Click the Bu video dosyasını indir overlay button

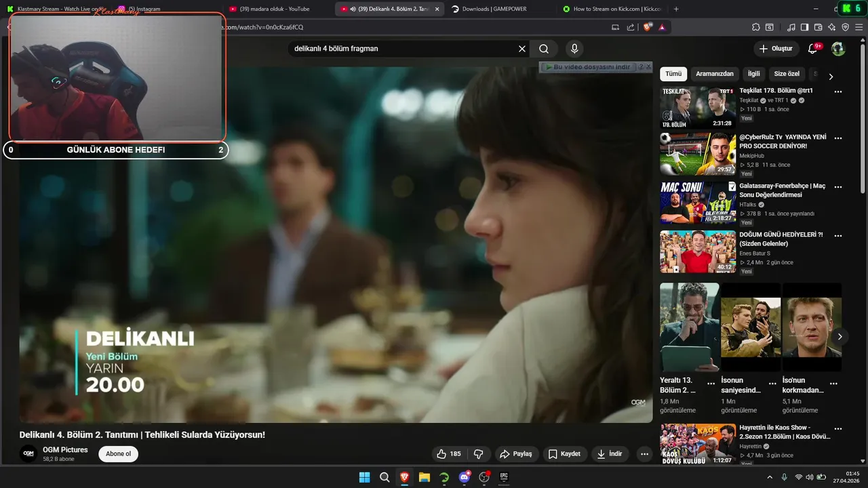point(588,67)
